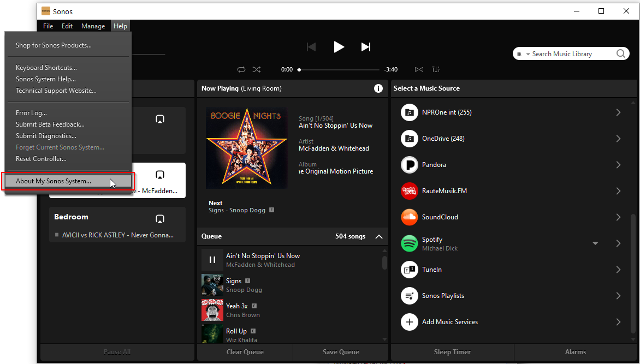Click the Pause All button
Viewport: 640px width, 364px height.
click(x=117, y=352)
